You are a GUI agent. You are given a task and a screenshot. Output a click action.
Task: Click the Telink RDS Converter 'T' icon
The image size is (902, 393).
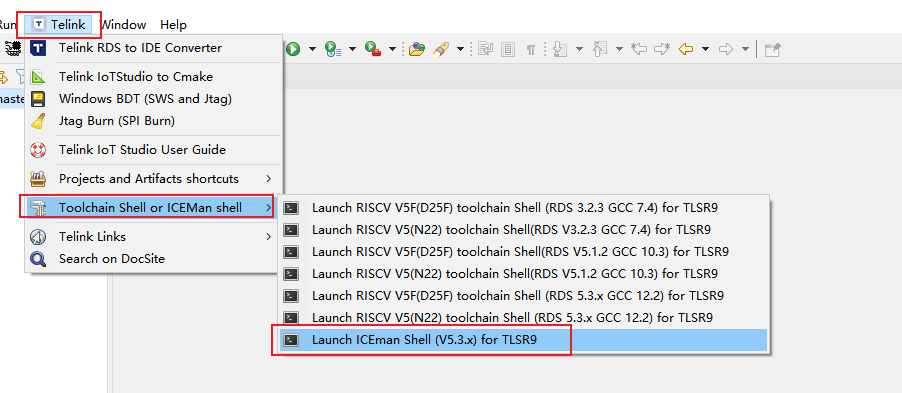pyautogui.click(x=38, y=48)
